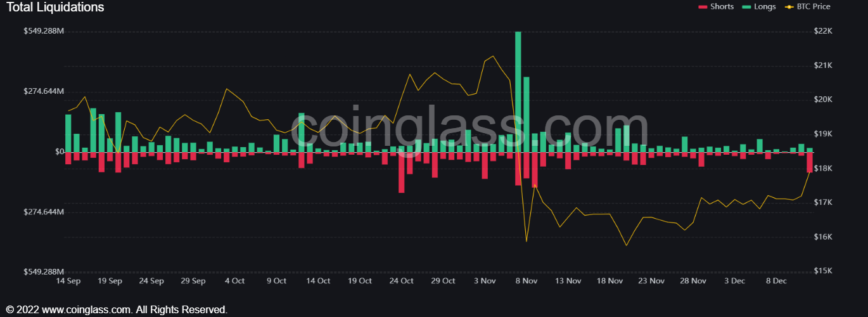Toggle the Shorts legend label

click(x=722, y=7)
